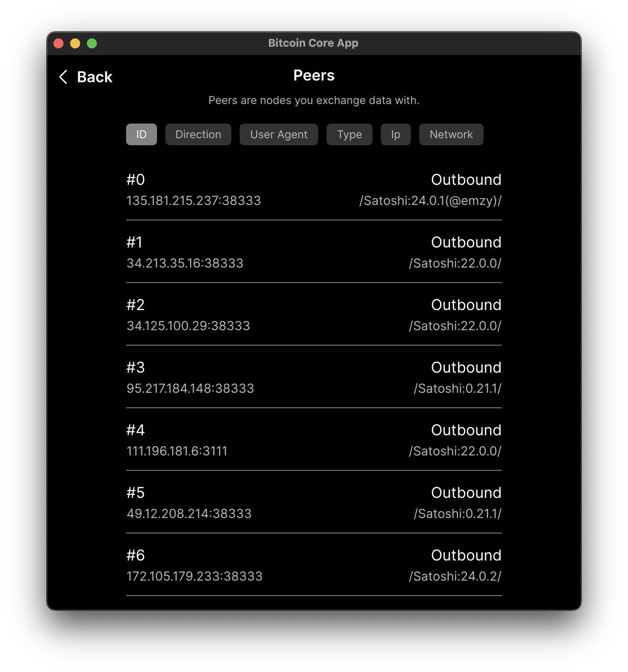
Task: Open peer #4 row
Action: (x=314, y=440)
